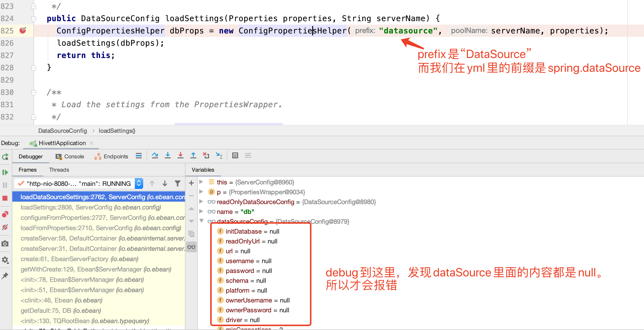The width and height of the screenshot is (644, 330).
Task: Click the add new watch plus button
Action: point(191,183)
